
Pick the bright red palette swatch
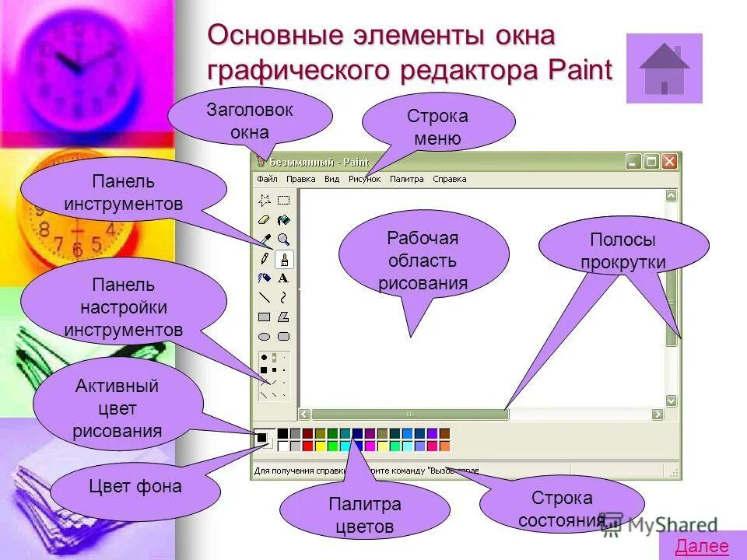(308, 446)
